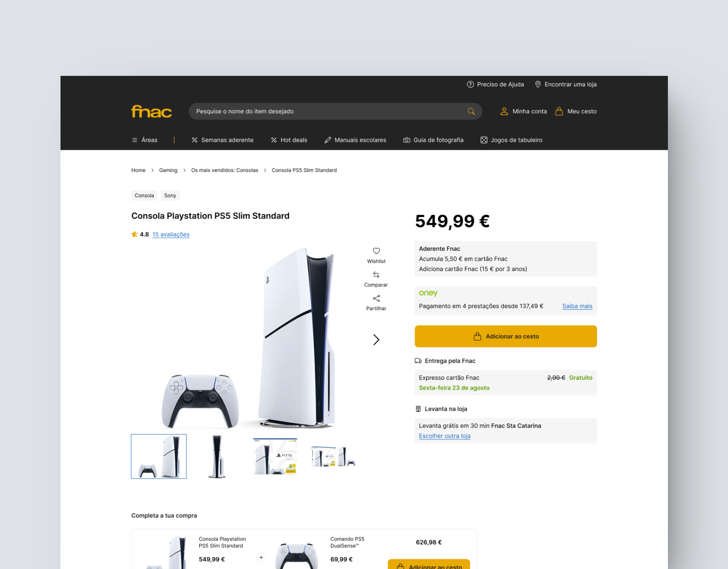Share product via Partilhar icon

[376, 298]
